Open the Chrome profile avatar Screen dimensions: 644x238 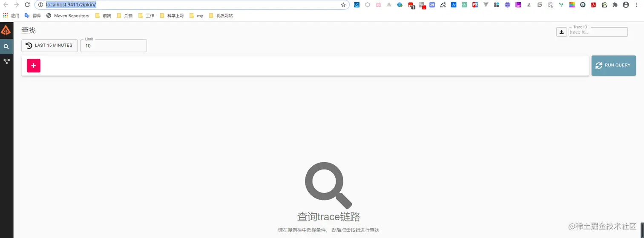(x=626, y=5)
